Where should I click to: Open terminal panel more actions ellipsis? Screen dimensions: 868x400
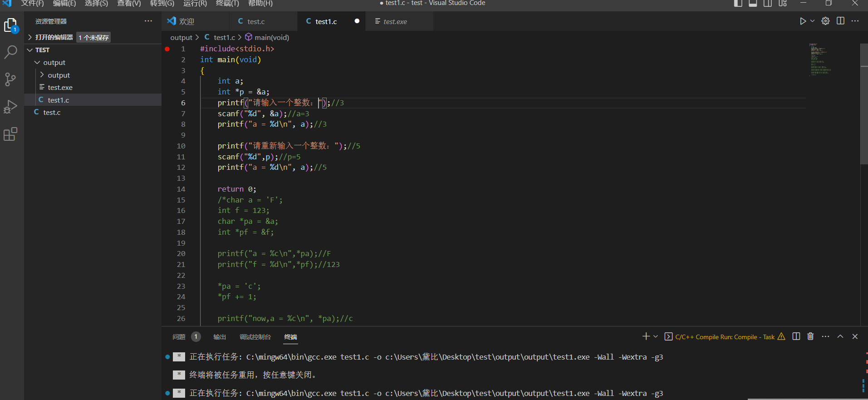[826, 336]
